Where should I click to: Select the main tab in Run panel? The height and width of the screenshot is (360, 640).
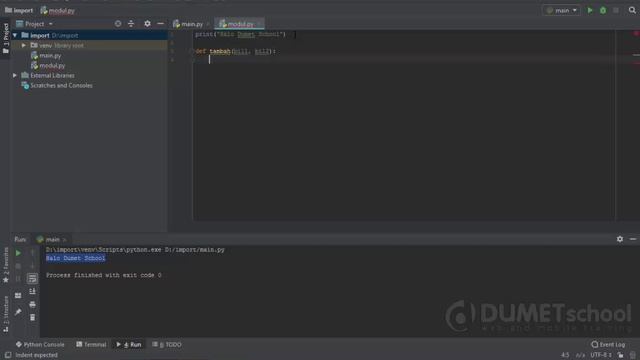[x=51, y=240]
